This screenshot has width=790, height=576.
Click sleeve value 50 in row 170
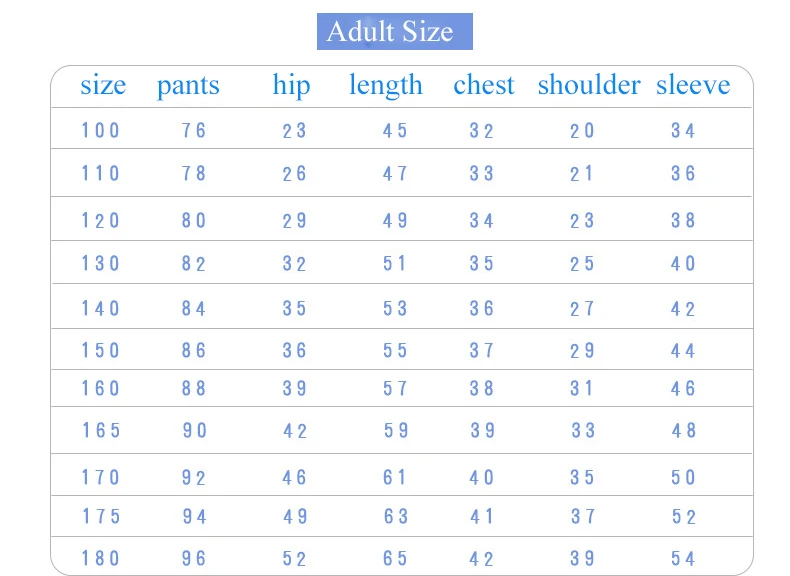coord(683,477)
